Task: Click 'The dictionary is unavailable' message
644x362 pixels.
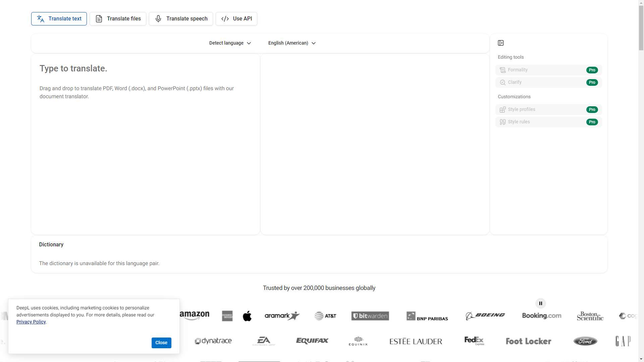Action: (x=99, y=263)
